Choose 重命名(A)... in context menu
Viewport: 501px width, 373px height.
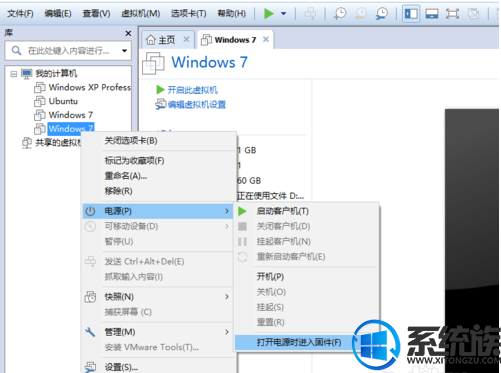pyautogui.click(x=159, y=176)
